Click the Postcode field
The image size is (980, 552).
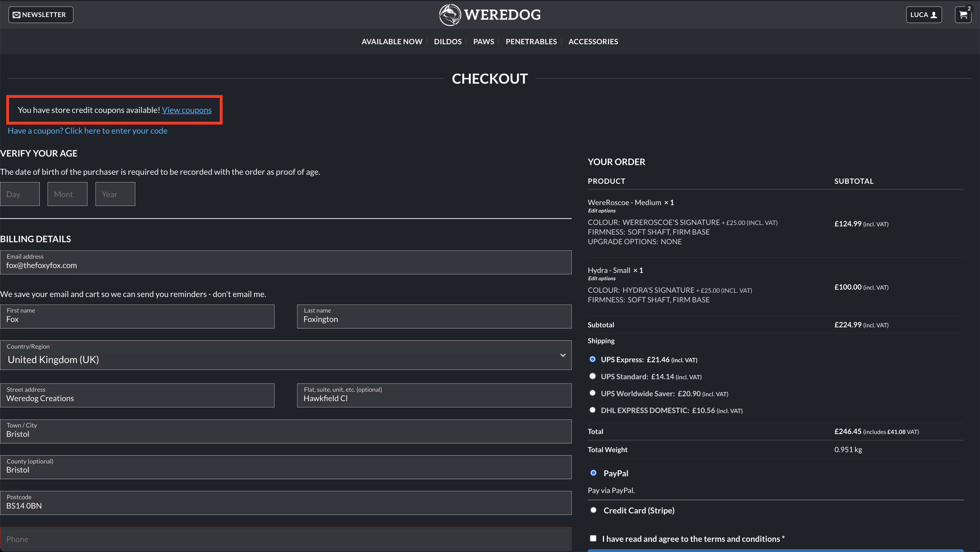[x=286, y=503]
